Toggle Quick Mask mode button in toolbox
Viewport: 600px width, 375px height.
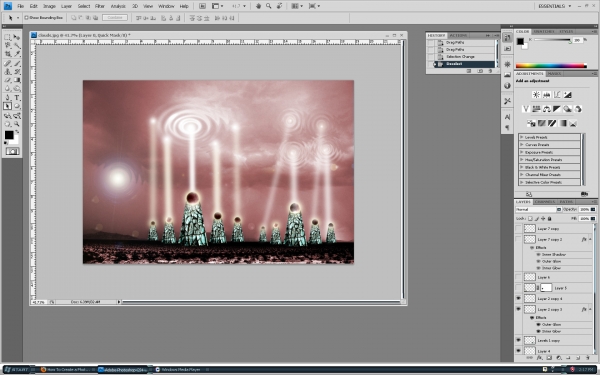click(12, 152)
